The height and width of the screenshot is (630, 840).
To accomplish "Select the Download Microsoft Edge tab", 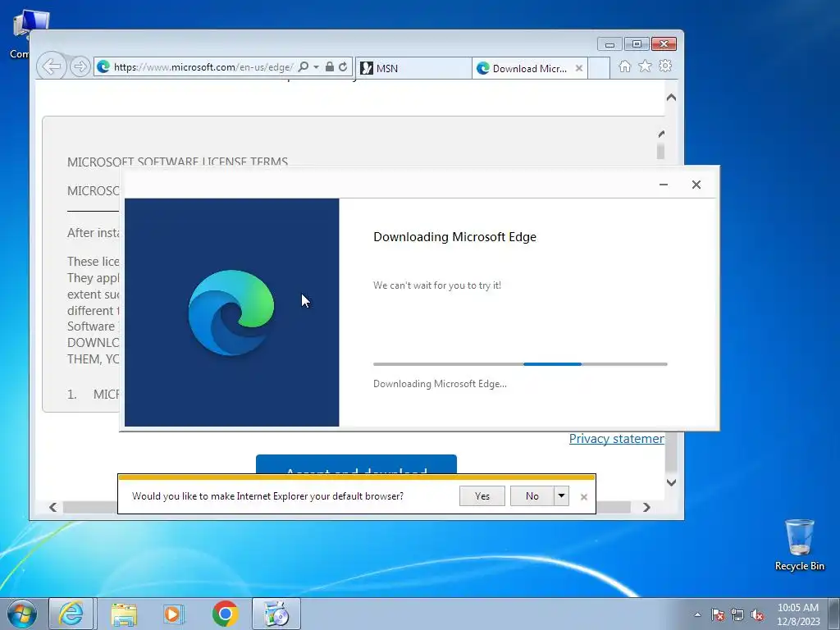I will (529, 68).
